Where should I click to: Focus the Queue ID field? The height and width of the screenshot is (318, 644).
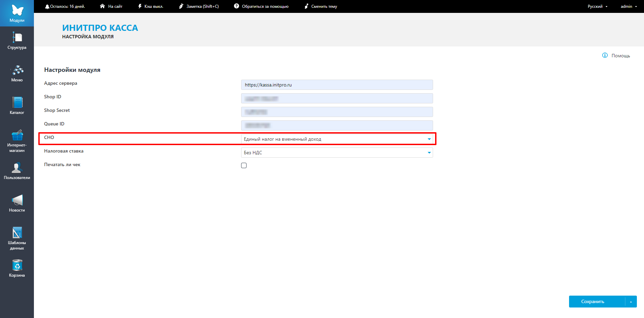click(337, 125)
